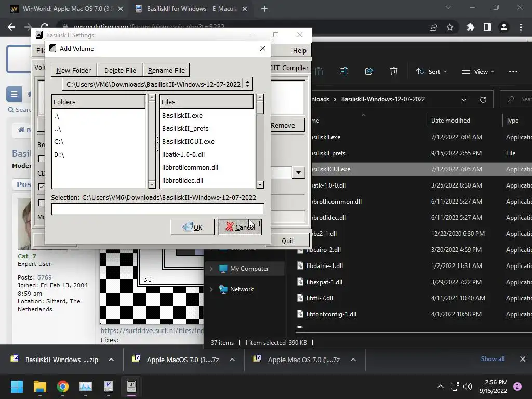
Task: Select the D:\ drive in Folders list
Action: click(98, 154)
